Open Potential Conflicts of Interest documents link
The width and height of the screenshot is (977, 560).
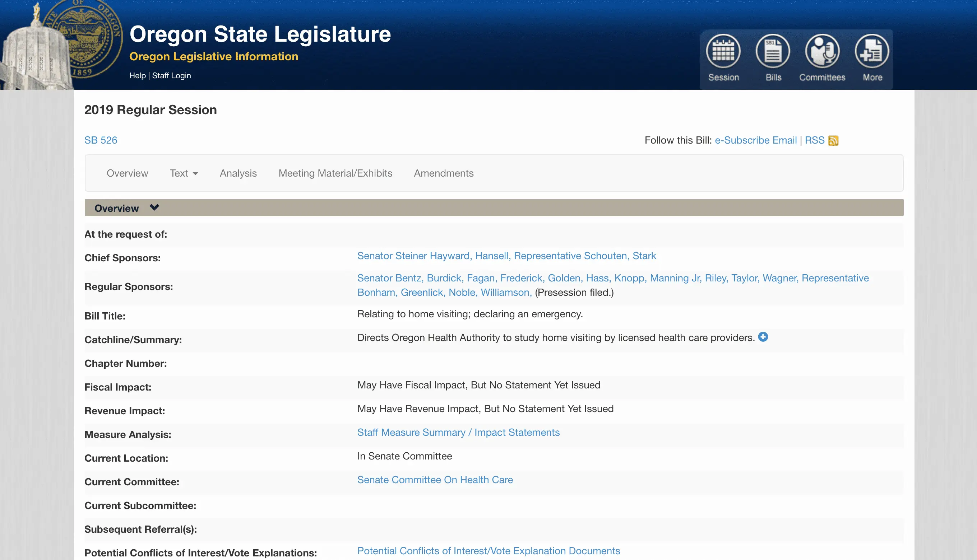click(488, 551)
